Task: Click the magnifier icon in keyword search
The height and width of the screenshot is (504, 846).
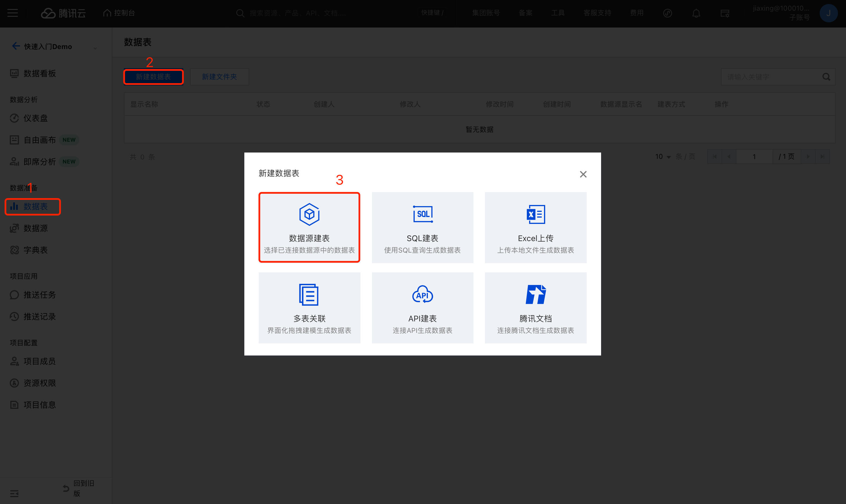Action: pos(826,77)
